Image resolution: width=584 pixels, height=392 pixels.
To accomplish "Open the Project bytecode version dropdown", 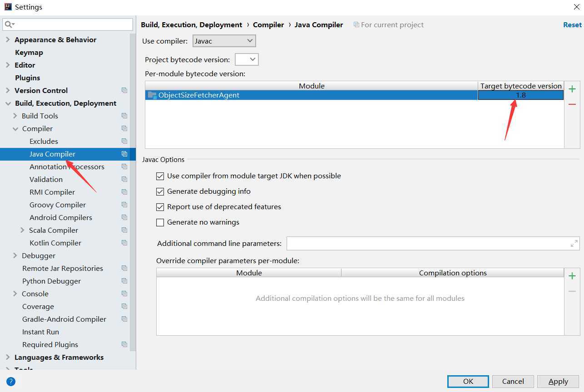I will click(x=247, y=59).
